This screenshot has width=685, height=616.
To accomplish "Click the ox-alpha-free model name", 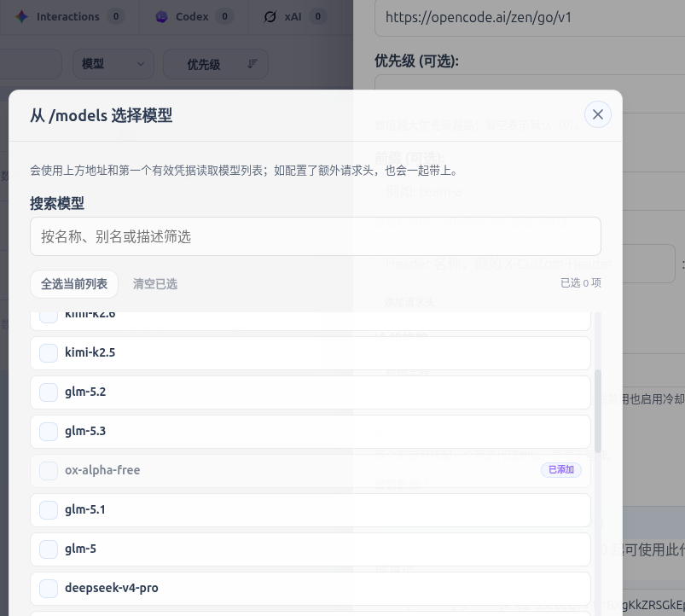I will point(102,470).
